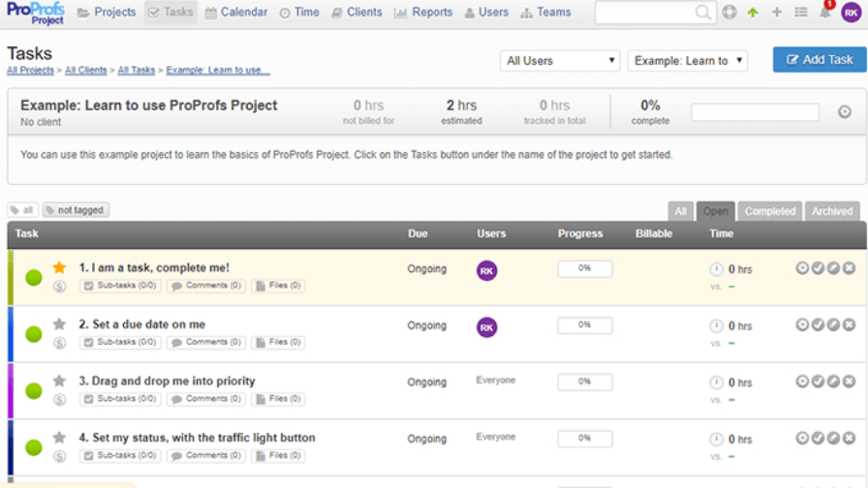This screenshot has width=868, height=488.
Task: Expand Files (0) on task 1
Action: (x=278, y=286)
